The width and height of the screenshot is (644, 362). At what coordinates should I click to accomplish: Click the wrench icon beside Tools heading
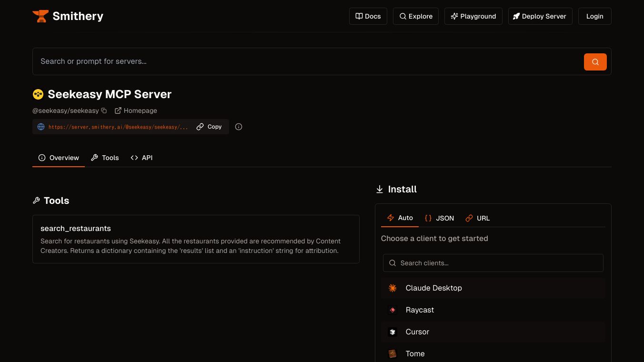coord(36,201)
